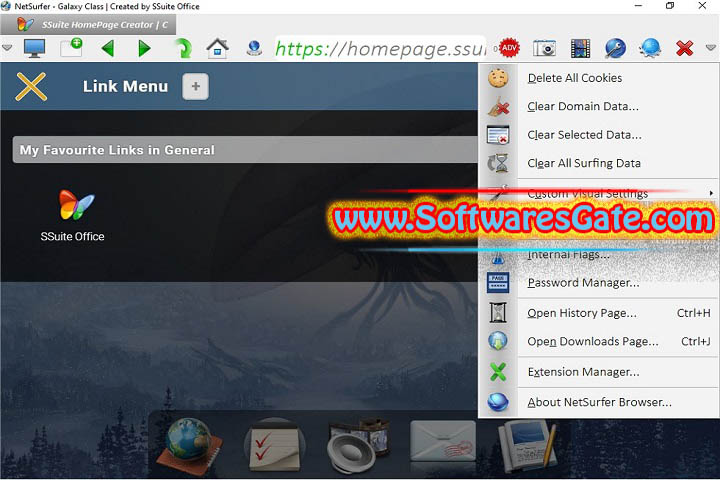720x480 pixels.
Task: Click the PASS icon beside Password Manager
Action: [498, 283]
